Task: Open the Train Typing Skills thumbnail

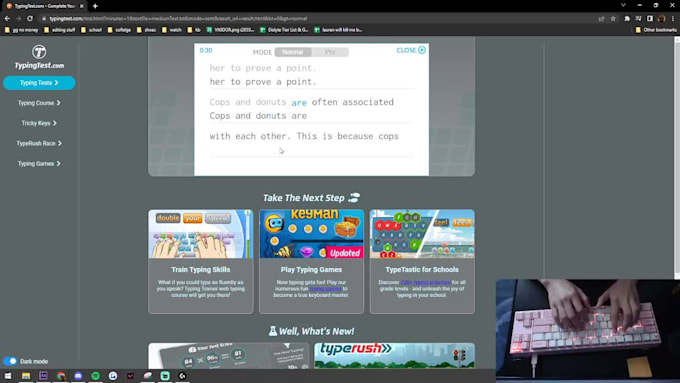Action: [x=200, y=234]
